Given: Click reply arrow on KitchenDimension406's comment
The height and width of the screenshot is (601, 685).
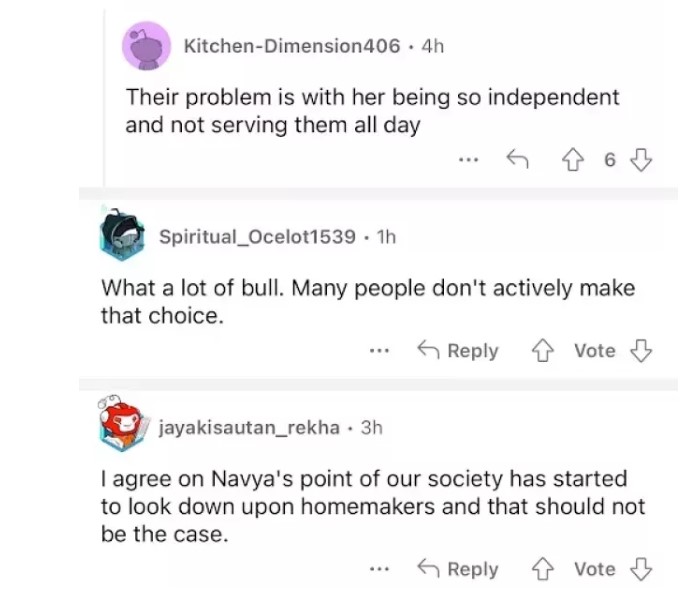Looking at the screenshot, I should coord(516,159).
